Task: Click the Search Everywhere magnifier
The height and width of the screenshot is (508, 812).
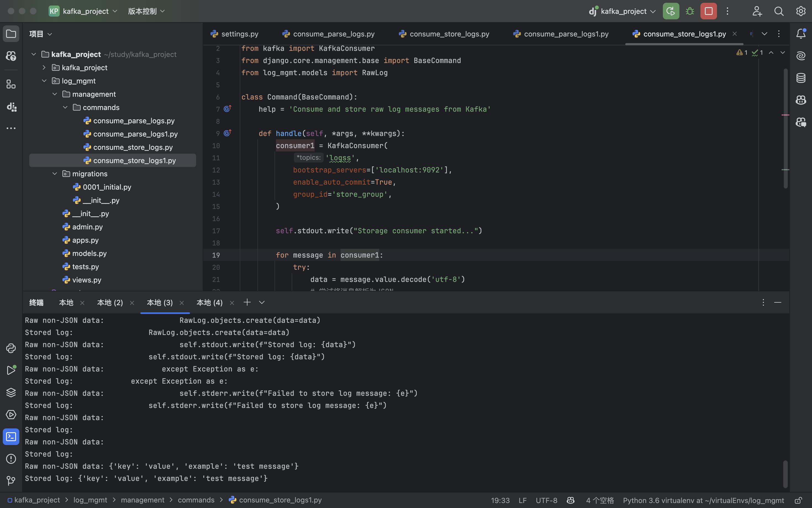Action: pos(779,11)
